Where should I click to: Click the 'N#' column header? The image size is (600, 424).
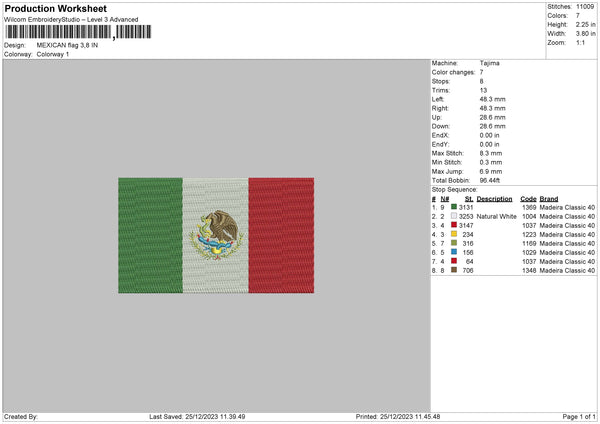pyautogui.click(x=445, y=199)
